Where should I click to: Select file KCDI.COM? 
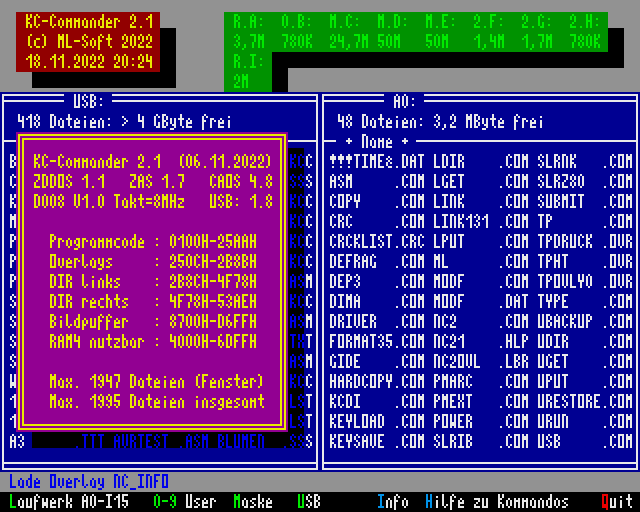pyautogui.click(x=376, y=402)
